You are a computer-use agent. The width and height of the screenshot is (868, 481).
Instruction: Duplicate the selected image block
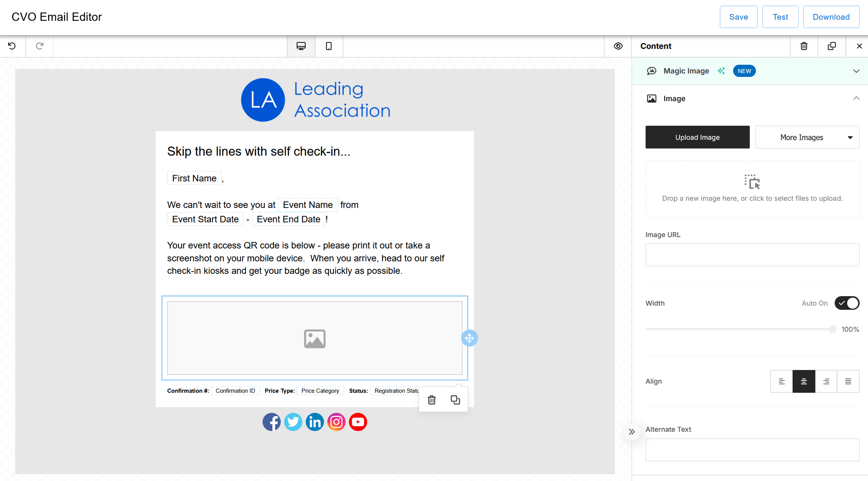pos(455,400)
